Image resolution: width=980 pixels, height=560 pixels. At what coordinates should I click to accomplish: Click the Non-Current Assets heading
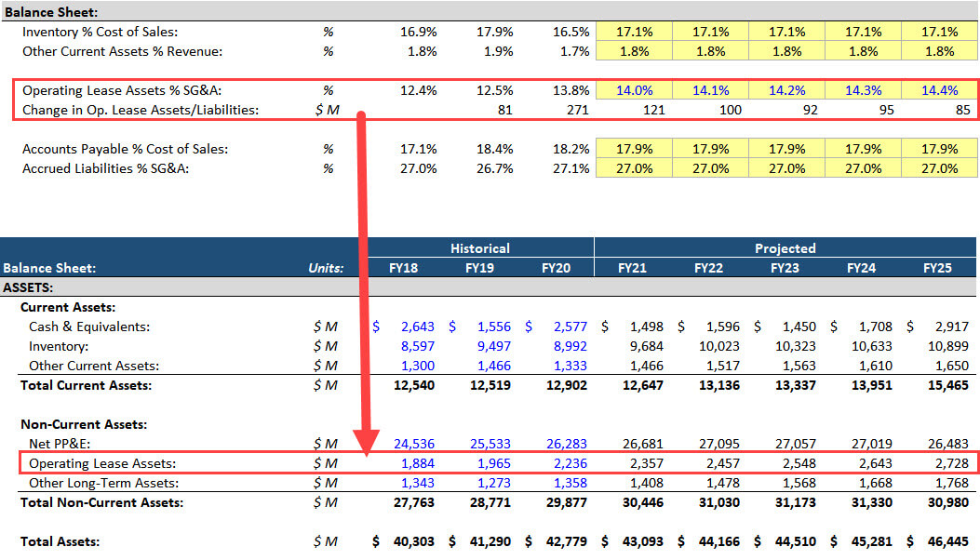[84, 424]
